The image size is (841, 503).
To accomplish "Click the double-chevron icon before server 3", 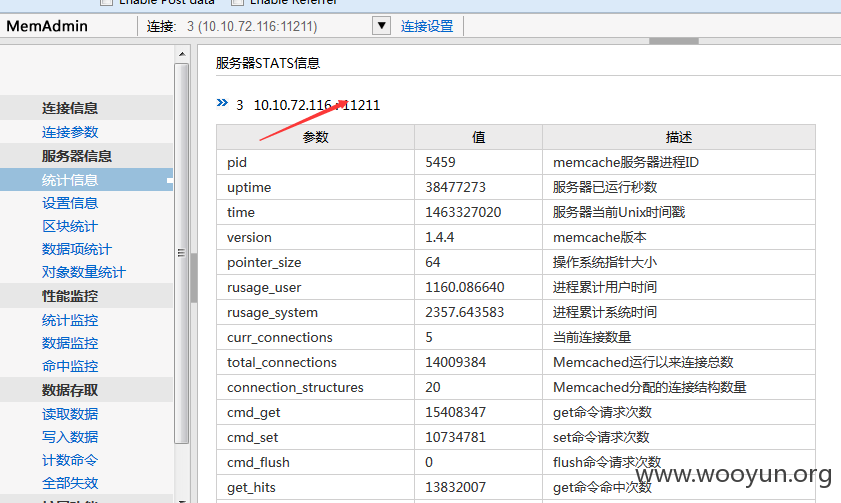I will (x=222, y=103).
